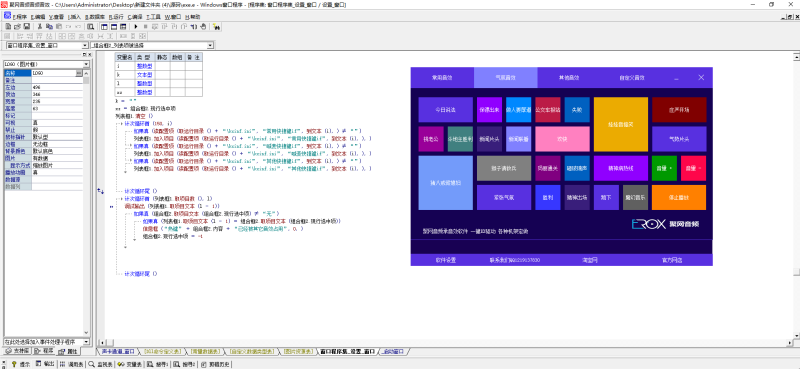Click the Run program play icon
This screenshot has height=369, width=800.
(136, 27)
